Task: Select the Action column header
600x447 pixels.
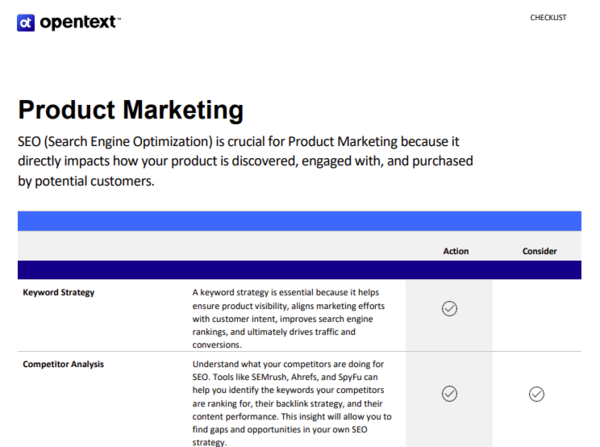Action: 455,251
